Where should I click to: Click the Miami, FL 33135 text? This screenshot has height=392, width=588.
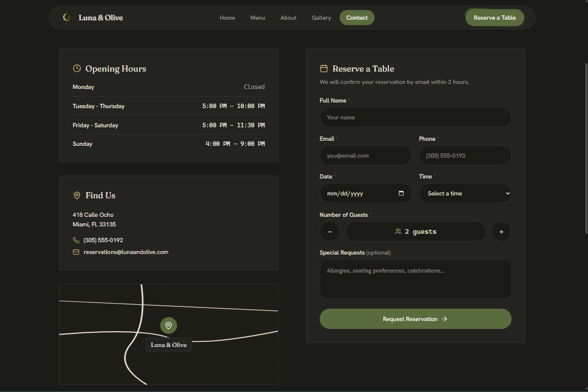click(94, 225)
